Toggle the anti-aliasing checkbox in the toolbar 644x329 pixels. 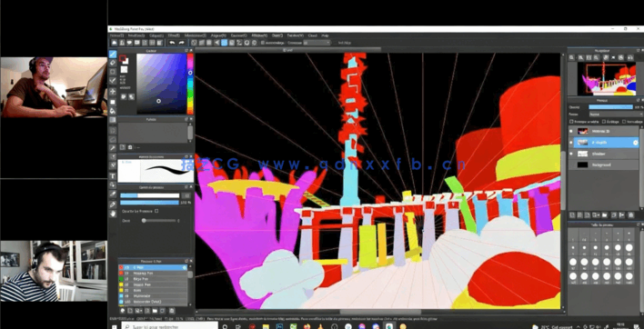click(x=263, y=43)
